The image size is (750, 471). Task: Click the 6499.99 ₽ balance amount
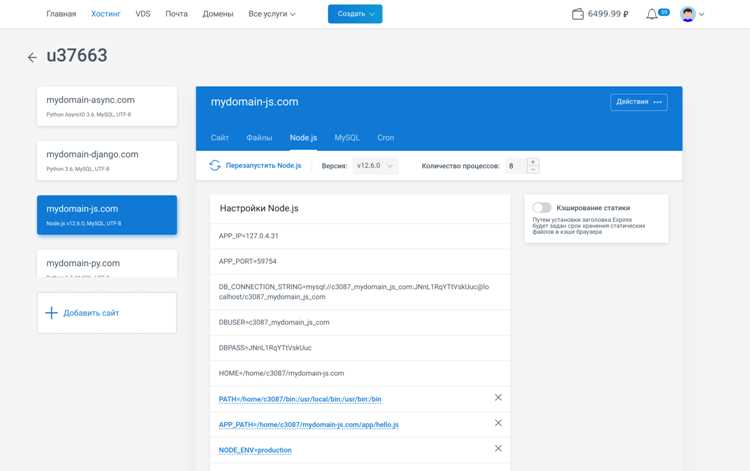[x=608, y=14]
